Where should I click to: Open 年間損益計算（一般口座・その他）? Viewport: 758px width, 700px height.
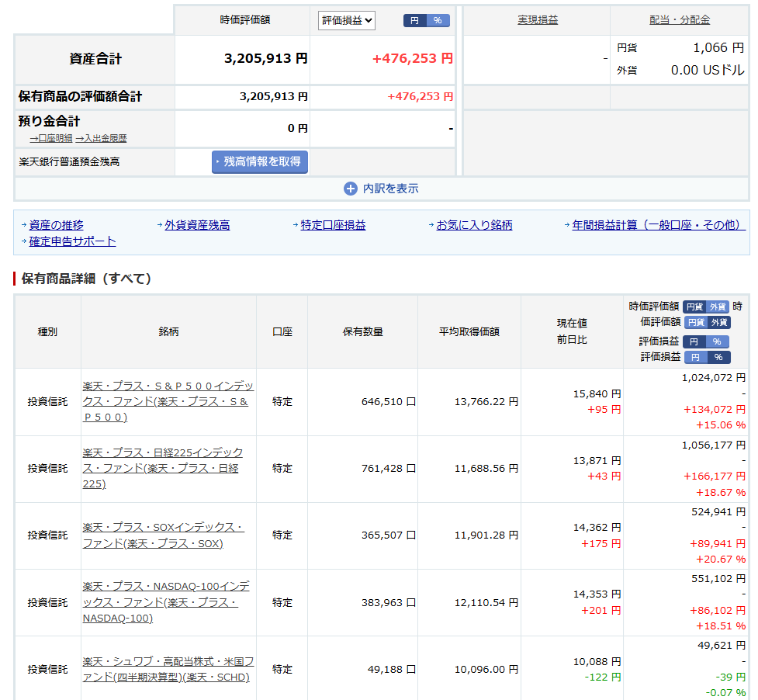coord(659,225)
